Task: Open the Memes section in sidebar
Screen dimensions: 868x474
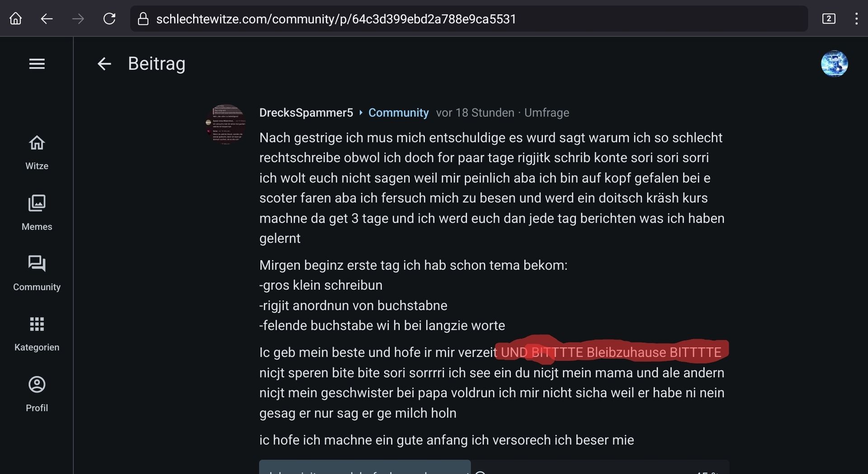Action: (x=37, y=213)
